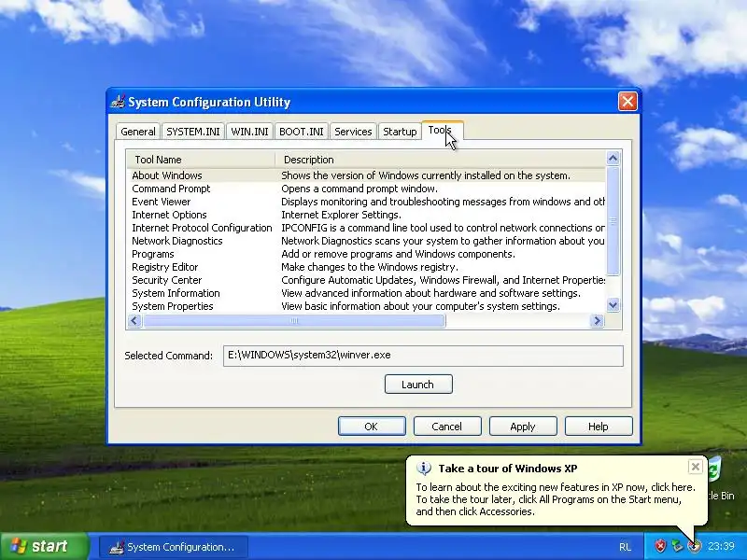This screenshot has height=560, width=747.
Task: Click the Selected Command text field
Action: tap(423, 356)
